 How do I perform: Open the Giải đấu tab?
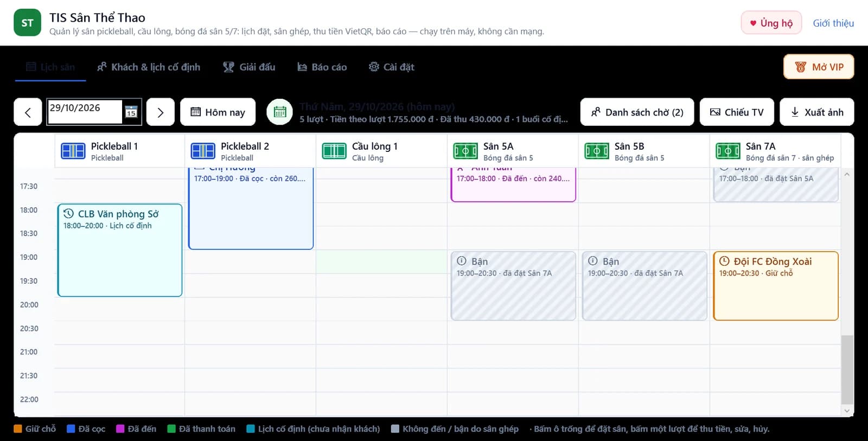tap(250, 67)
